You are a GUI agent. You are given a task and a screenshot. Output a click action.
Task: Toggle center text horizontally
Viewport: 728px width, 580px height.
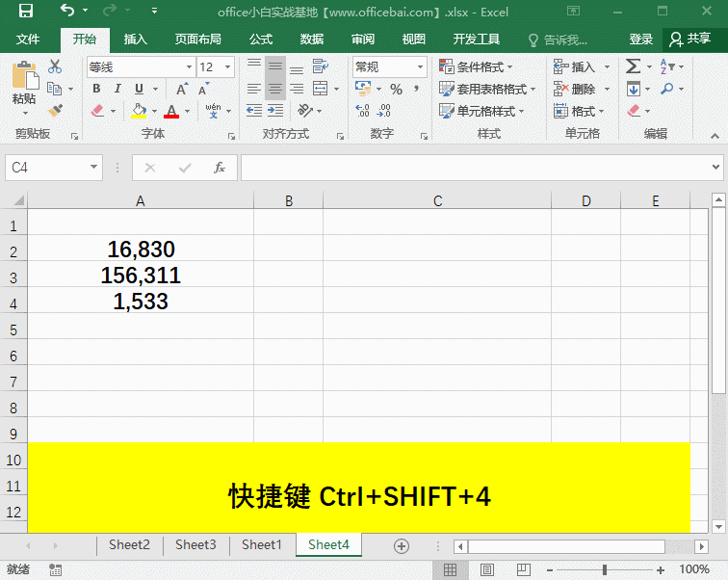[275, 89]
